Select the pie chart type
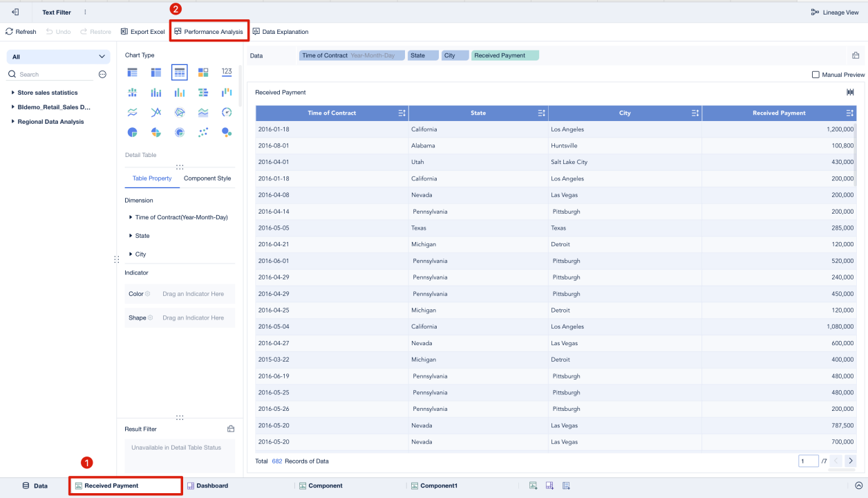The width and height of the screenshot is (868, 498). [133, 132]
